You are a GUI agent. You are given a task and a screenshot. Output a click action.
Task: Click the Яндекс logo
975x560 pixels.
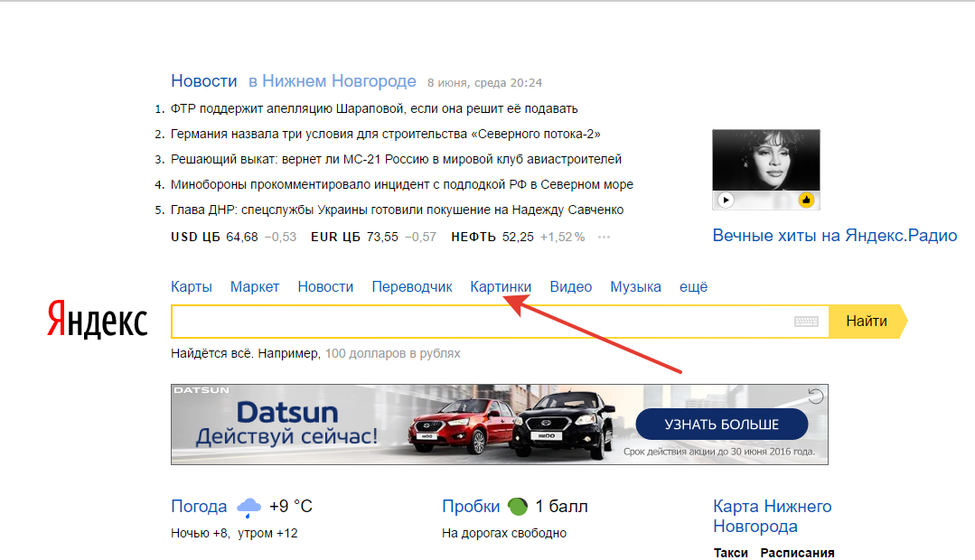click(x=98, y=320)
